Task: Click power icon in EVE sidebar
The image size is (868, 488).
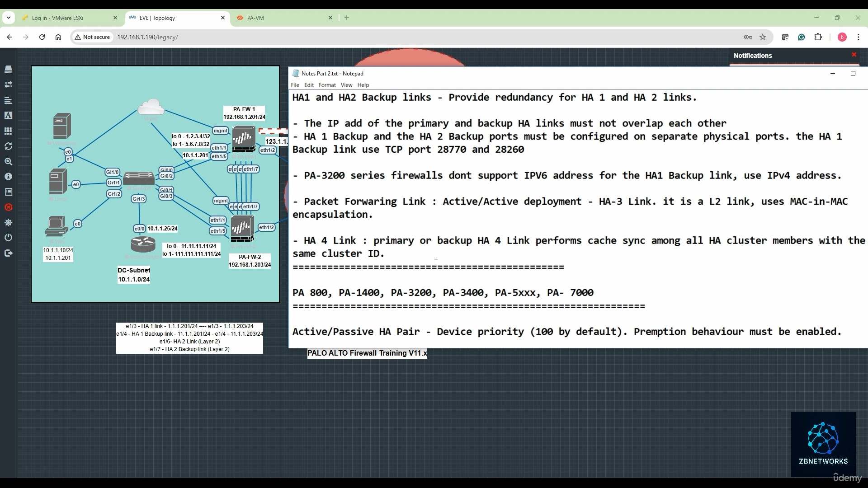Action: click(8, 238)
